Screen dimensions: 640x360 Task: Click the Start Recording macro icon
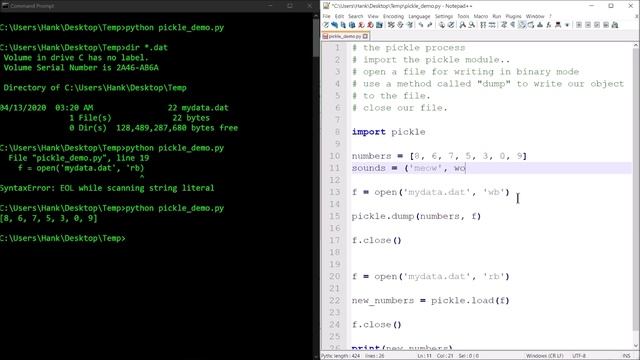pos(579,25)
